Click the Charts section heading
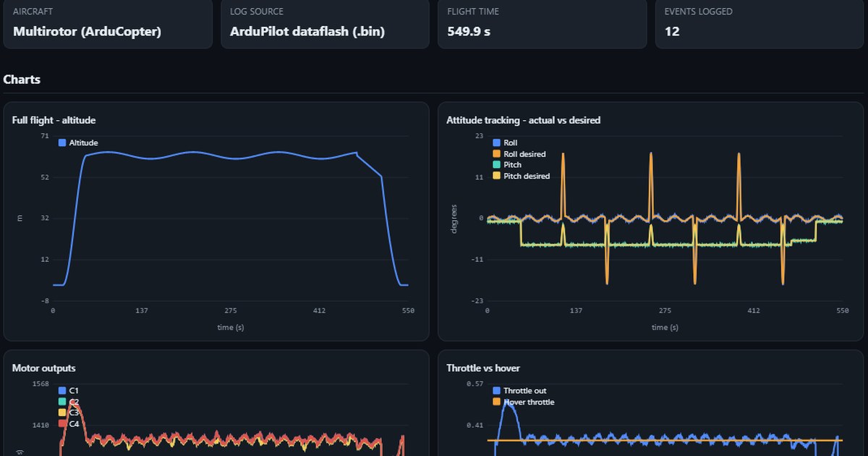The height and width of the screenshot is (456, 868). 22,80
